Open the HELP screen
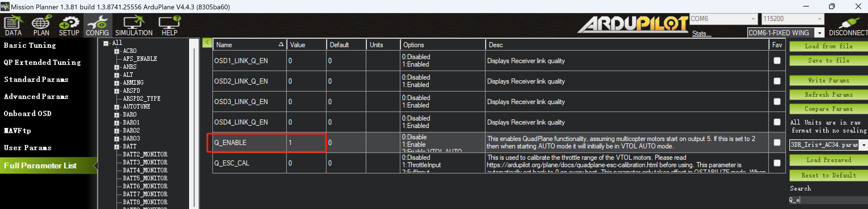The width and height of the screenshot is (868, 209). 170,26
